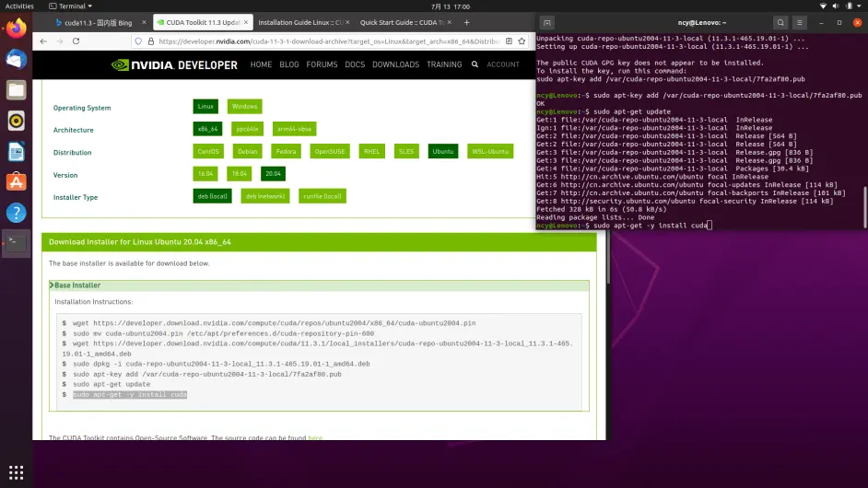This screenshot has width=868, height=488.
Task: Switch to Quick Start Guide CUDA tab
Action: coord(402,23)
